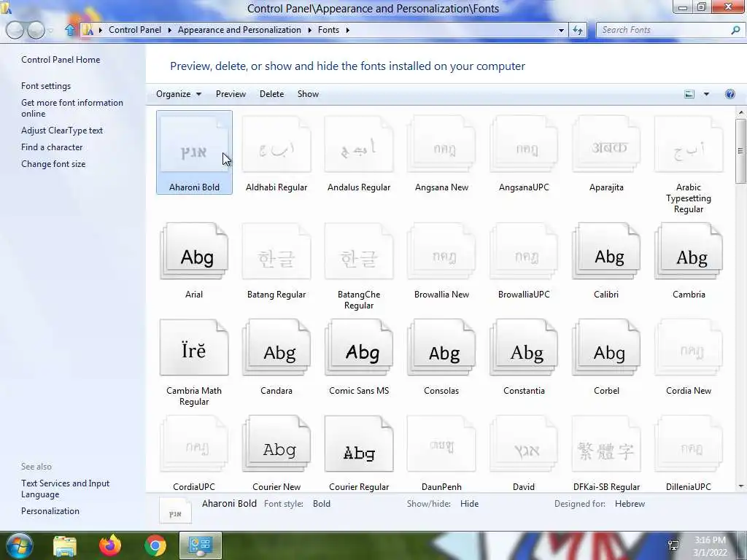This screenshot has width=747, height=560.
Task: Select the Consolas font family icon
Action: point(441,348)
